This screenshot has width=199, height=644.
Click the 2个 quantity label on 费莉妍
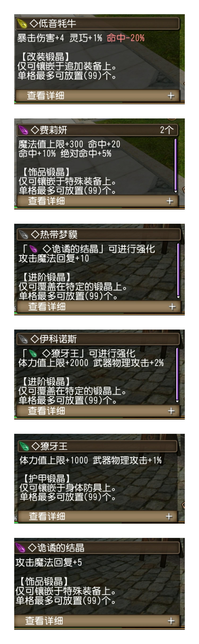(166, 130)
